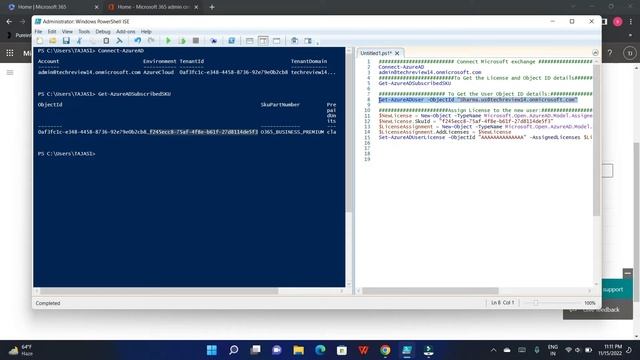The height and width of the screenshot is (360, 640).
Task: Select the Untitled1.ps1 script tab
Action: pyautogui.click(x=376, y=53)
